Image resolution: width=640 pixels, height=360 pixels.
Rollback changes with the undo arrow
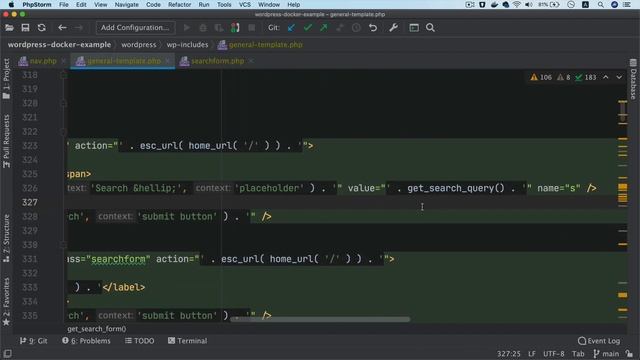pos(373,28)
